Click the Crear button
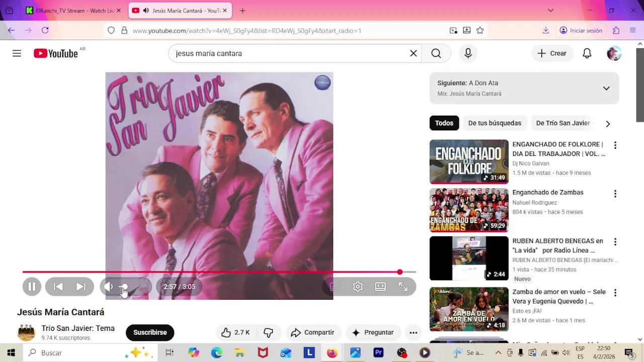The image size is (644, 362). (552, 53)
